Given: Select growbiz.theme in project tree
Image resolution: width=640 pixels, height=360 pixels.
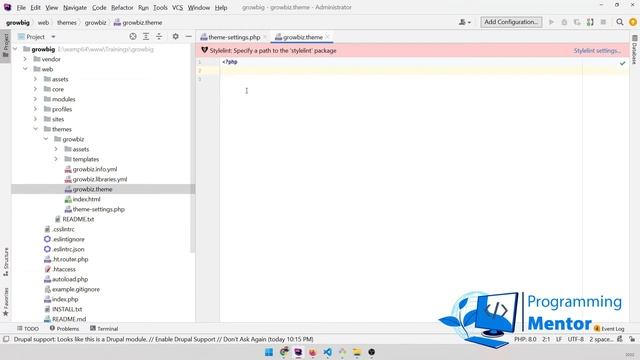Looking at the screenshot, I should tap(88, 189).
